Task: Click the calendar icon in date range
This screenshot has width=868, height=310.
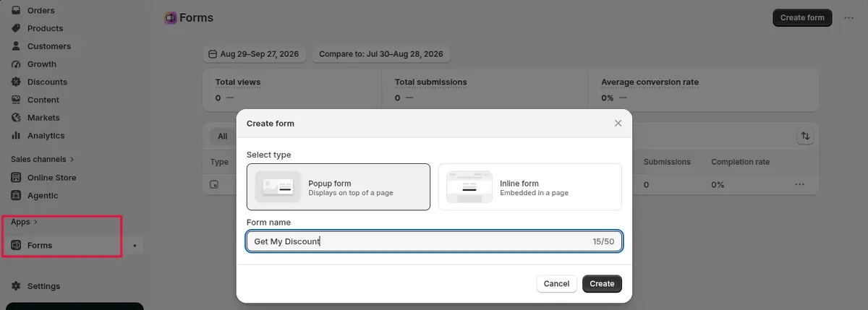Action: coord(213,54)
